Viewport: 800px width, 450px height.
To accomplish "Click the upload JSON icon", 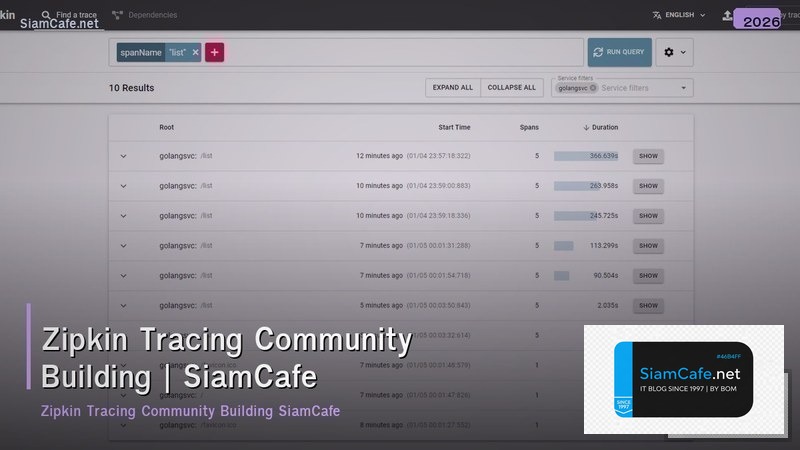I will pos(728,15).
